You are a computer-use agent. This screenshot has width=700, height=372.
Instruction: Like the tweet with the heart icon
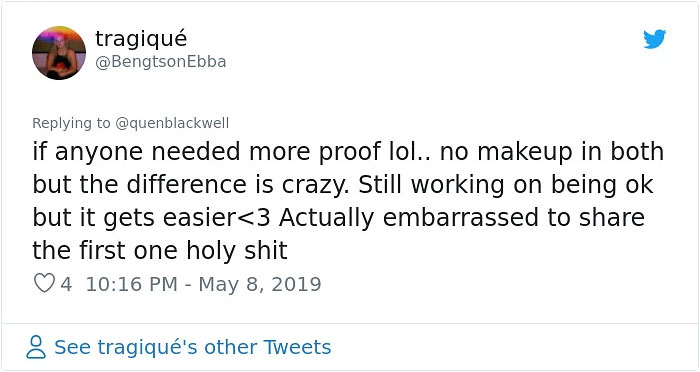pyautogui.click(x=44, y=283)
